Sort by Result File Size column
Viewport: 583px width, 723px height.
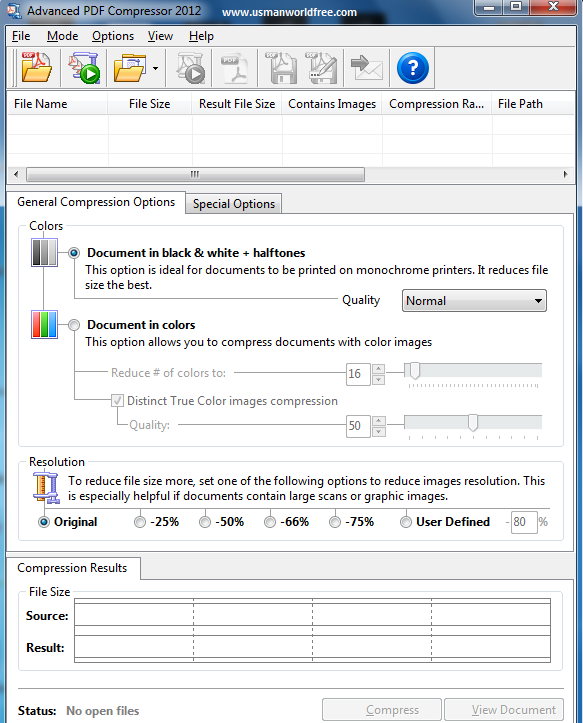coord(237,104)
